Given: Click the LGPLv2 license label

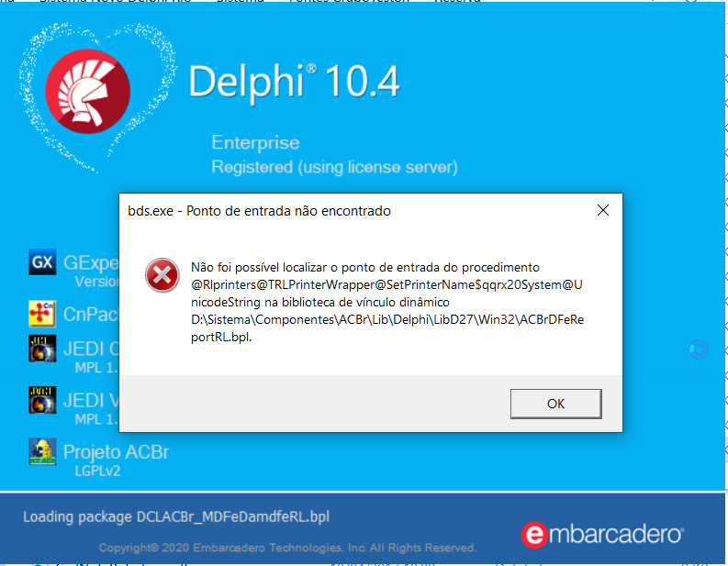Looking at the screenshot, I should coord(97,471).
